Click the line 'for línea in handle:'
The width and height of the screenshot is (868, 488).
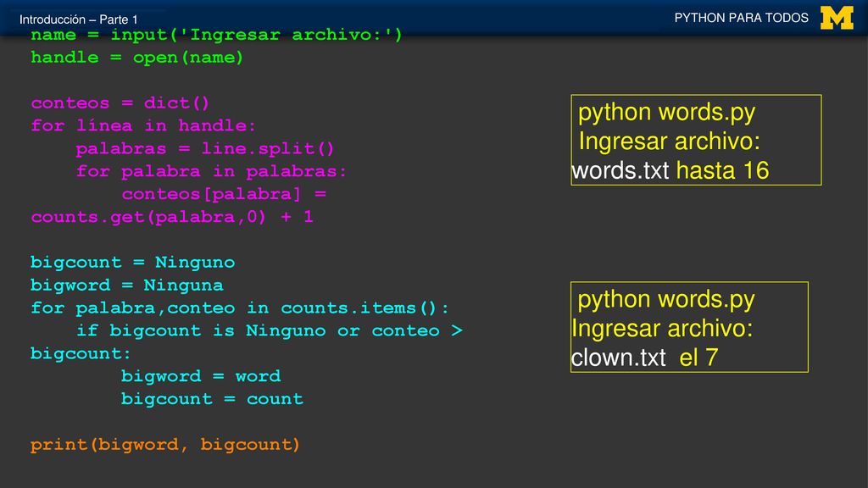pos(143,125)
